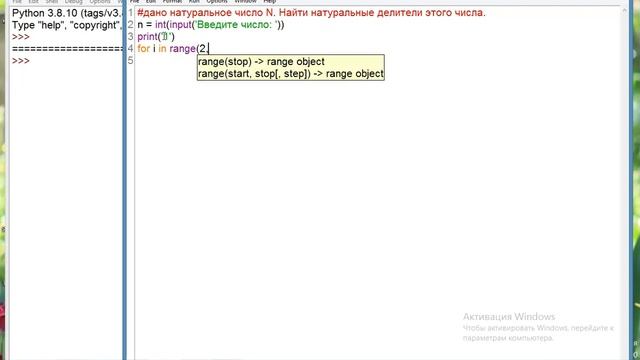Click the 'for' keyword on line 4

pyautogui.click(x=144, y=49)
